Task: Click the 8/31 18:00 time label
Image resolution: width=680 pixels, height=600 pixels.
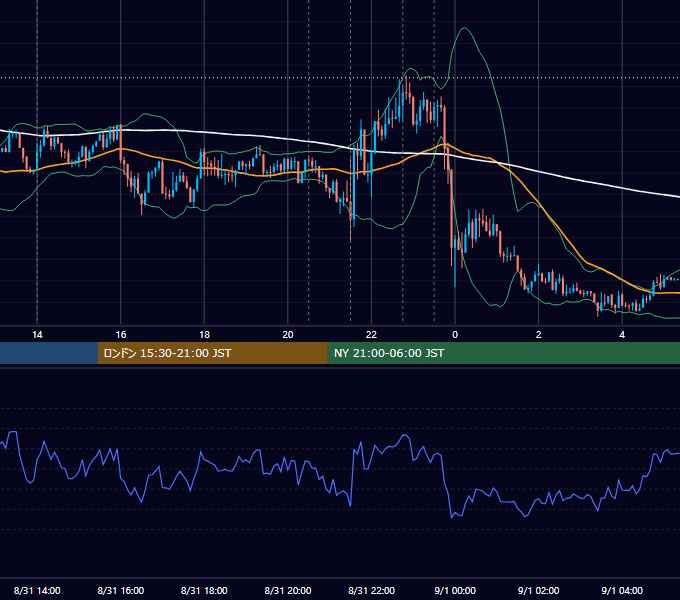Action: coord(204,590)
